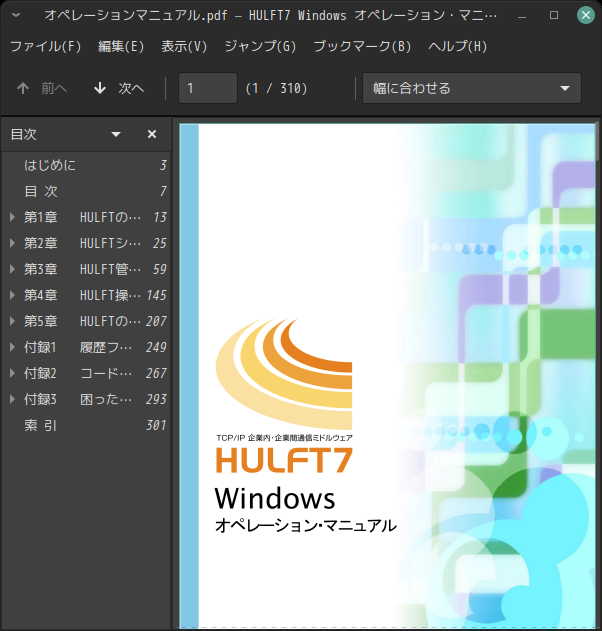The height and width of the screenshot is (631, 602).
Task: Open the 表示(V) menu
Action: coord(184,46)
